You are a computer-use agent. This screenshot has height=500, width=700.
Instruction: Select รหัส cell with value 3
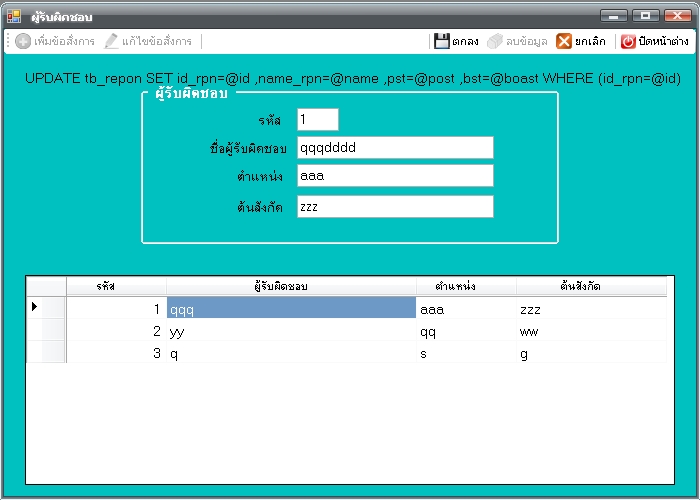[117, 352]
